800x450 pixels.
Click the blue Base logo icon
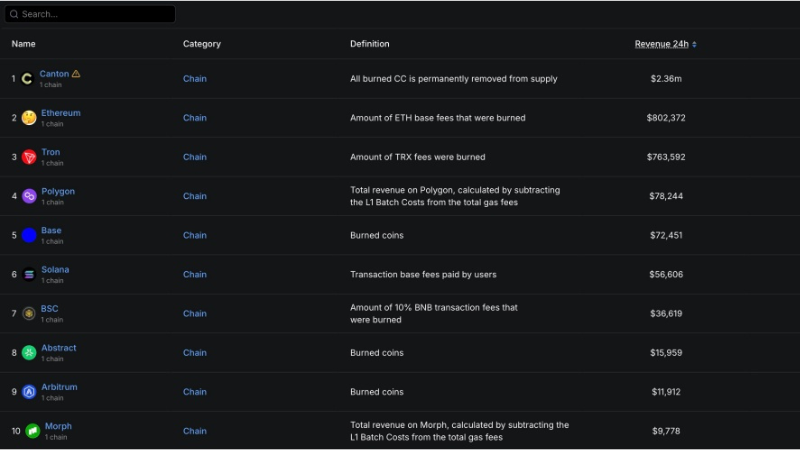pos(29,235)
